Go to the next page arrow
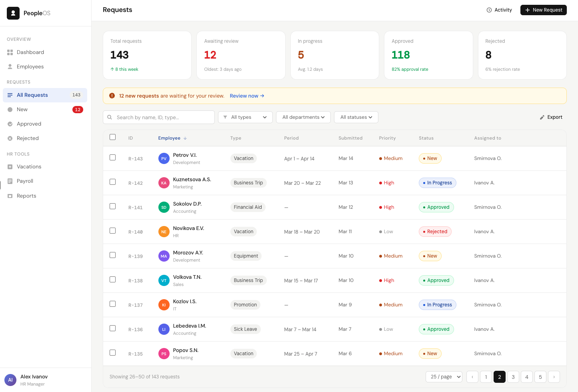This screenshot has height=392, width=578. pyautogui.click(x=554, y=377)
